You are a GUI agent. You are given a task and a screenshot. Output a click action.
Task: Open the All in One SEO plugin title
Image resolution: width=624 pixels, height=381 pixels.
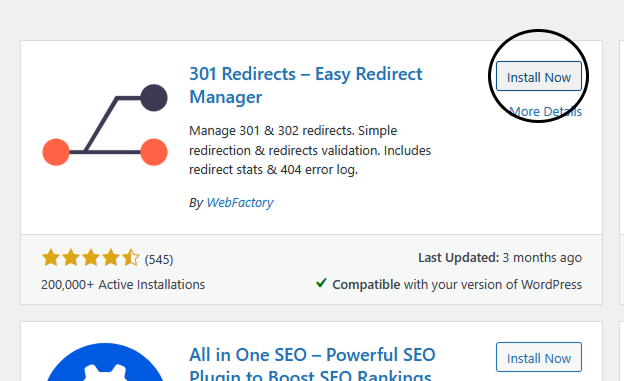coord(312,364)
